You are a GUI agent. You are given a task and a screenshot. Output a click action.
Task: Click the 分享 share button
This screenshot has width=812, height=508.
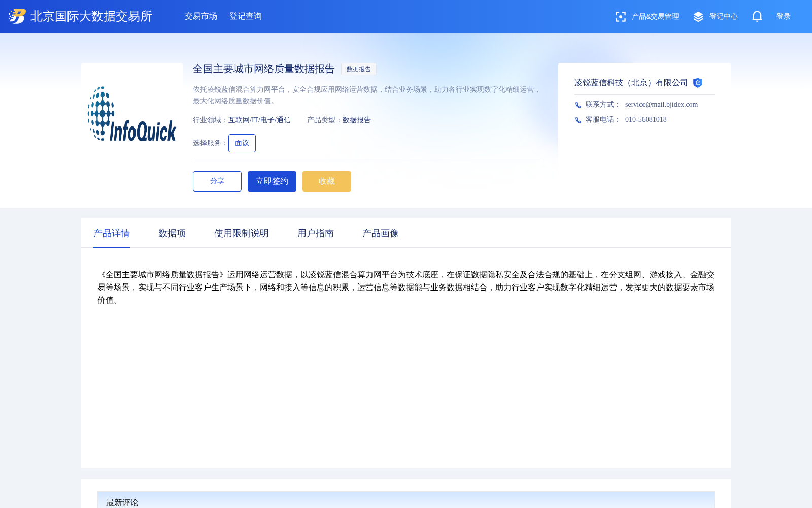click(217, 181)
